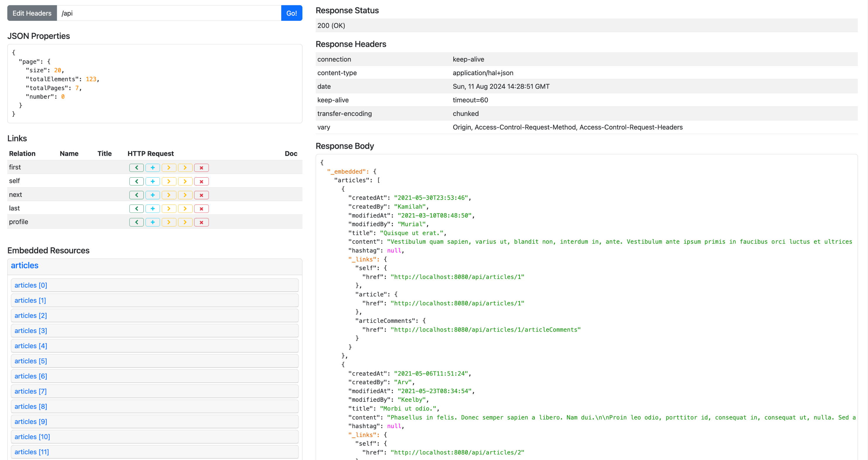Click second yellow PATCH arrow in profile row

pyautogui.click(x=185, y=222)
